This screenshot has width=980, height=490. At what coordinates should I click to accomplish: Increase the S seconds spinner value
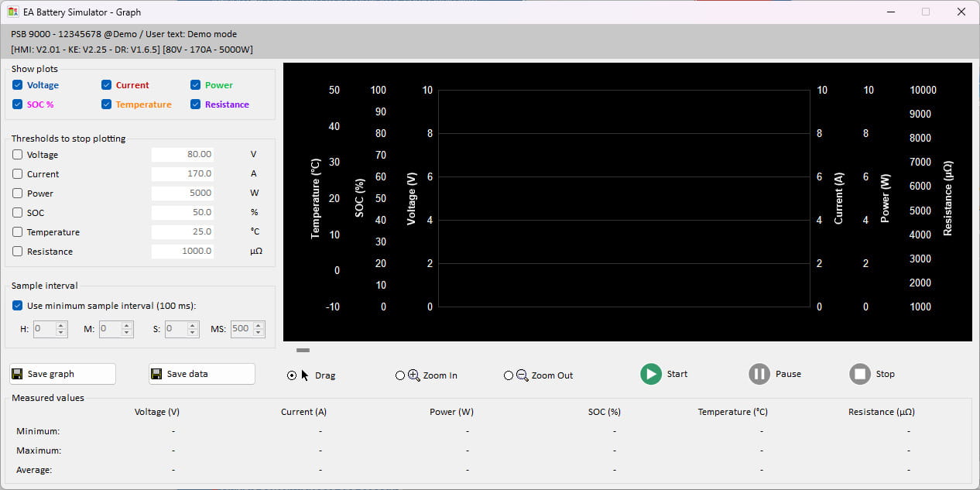(x=193, y=324)
